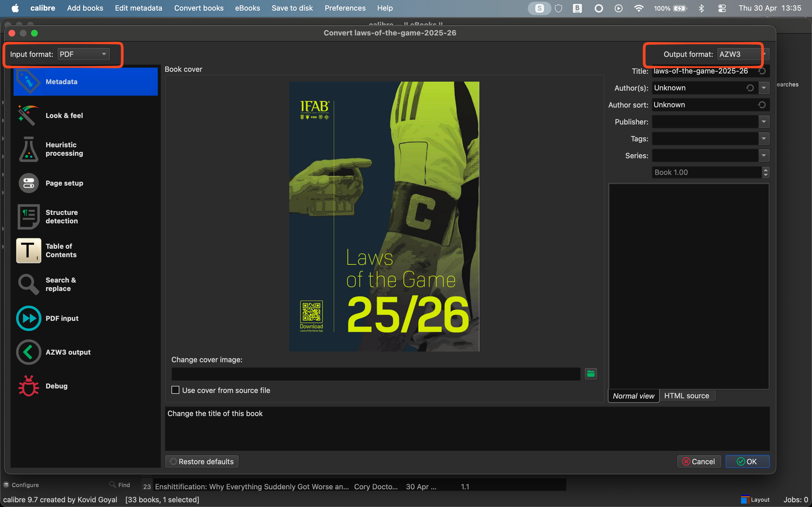Click the OK button

click(747, 461)
